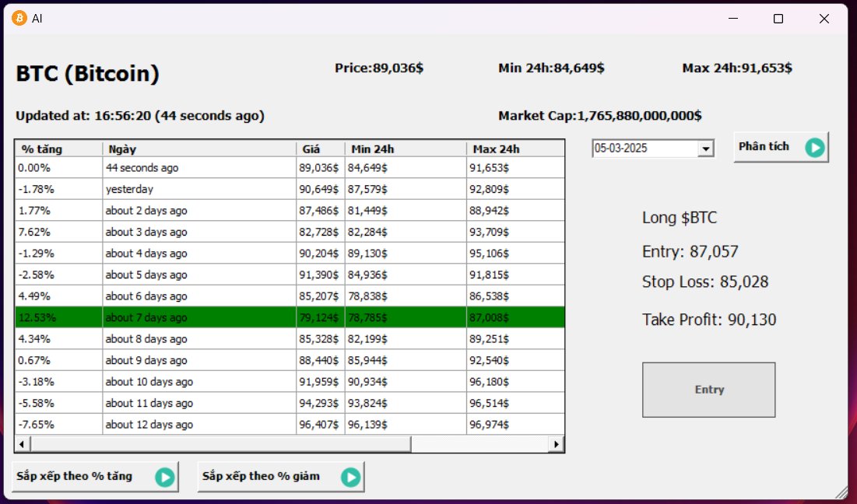This screenshot has width=857, height=504.
Task: Click the table's scroll left arrow
Action: tap(22, 444)
